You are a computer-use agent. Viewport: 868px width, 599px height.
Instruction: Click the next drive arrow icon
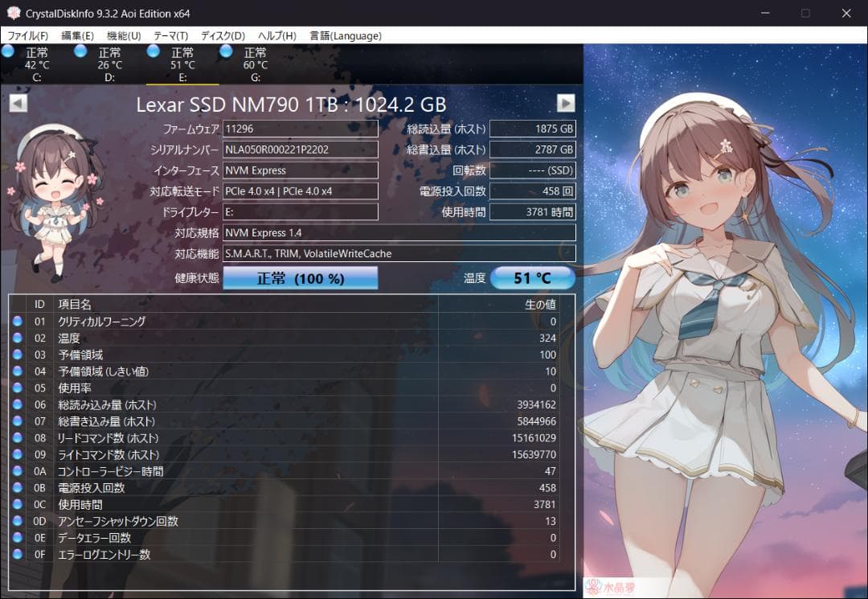[x=566, y=103]
